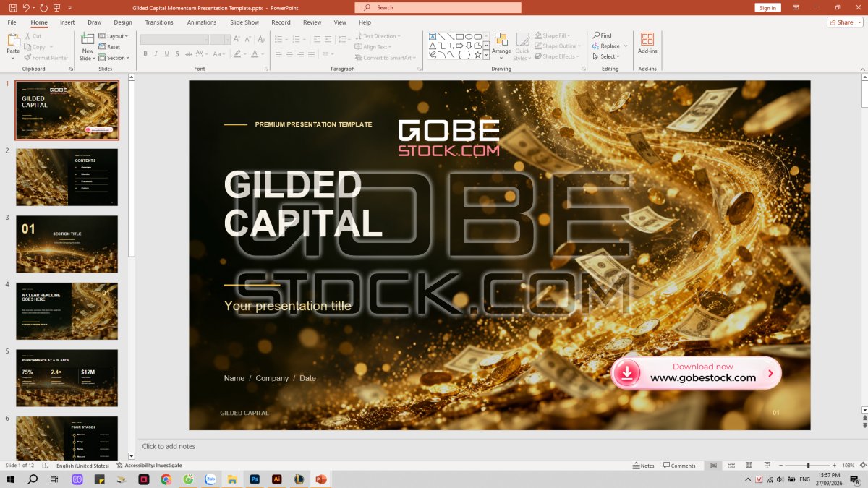Start Slide Show from status bar icon
The image size is (868, 488).
click(x=767, y=466)
